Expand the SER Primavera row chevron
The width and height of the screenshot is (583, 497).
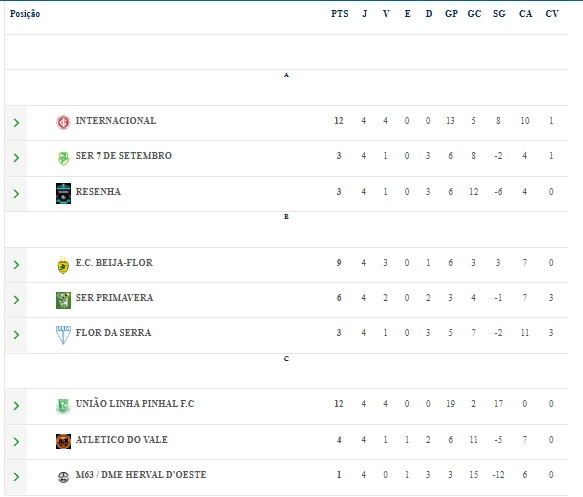[16, 300]
